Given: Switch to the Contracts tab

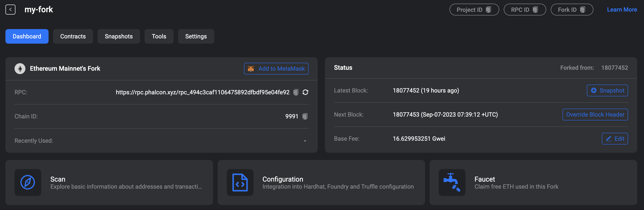Looking at the screenshot, I should pos(73,36).
